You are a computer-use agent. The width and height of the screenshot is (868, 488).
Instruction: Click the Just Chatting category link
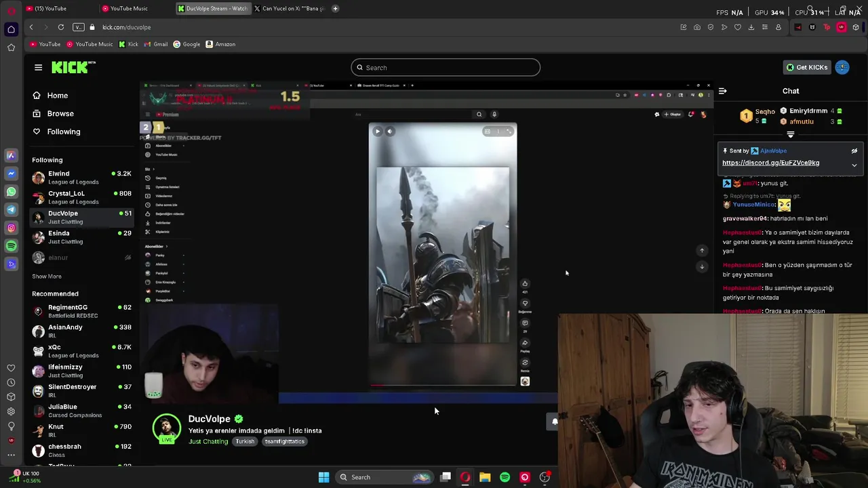(x=208, y=441)
